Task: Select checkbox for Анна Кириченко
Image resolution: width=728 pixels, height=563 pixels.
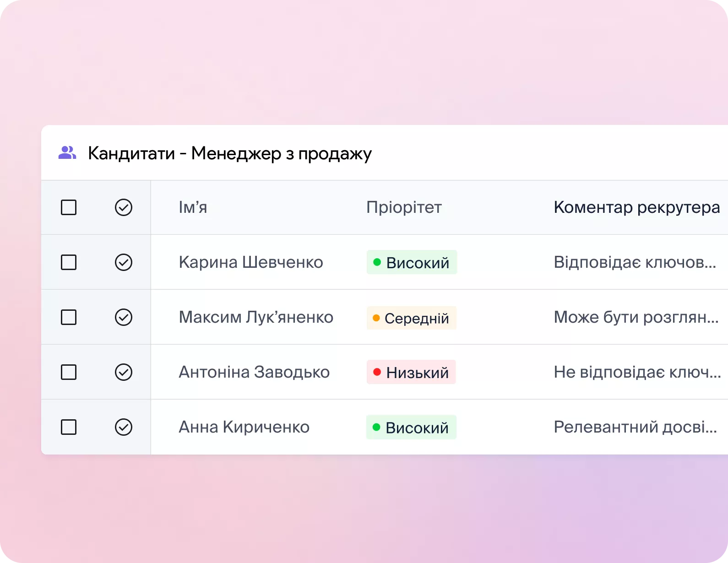Action: (x=69, y=427)
